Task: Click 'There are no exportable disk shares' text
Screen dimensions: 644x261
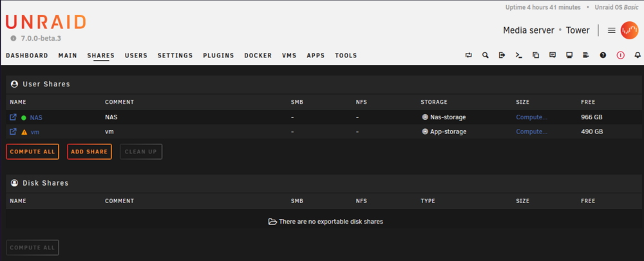Action: tap(331, 222)
